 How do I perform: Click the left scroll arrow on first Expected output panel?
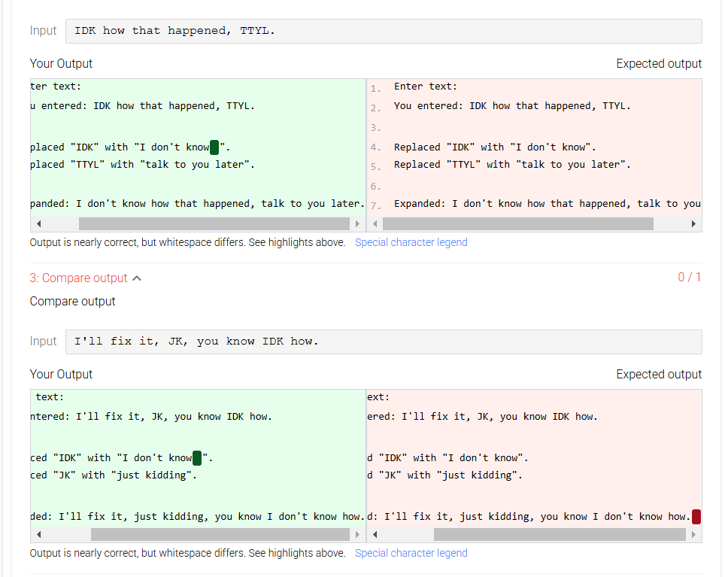pyautogui.click(x=375, y=223)
